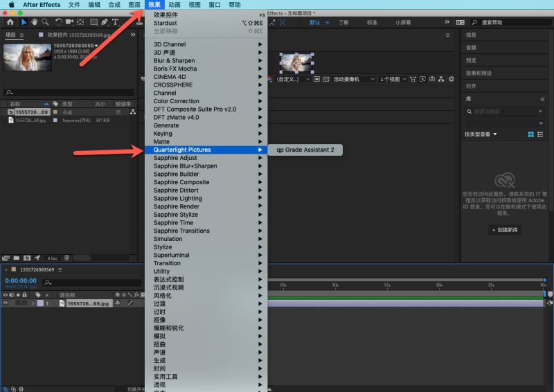
Task: Select the Unified Camera tool
Action: tap(69, 22)
